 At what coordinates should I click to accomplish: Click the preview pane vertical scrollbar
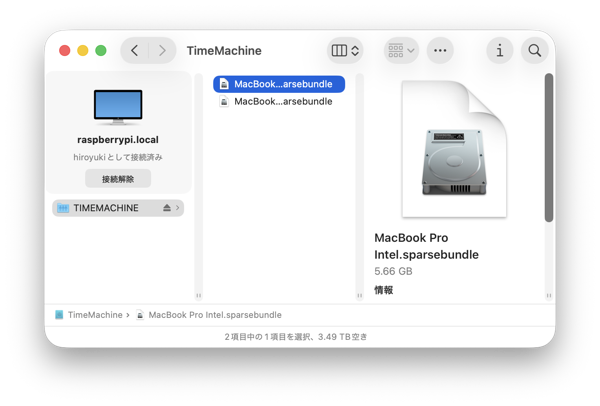[x=548, y=148]
